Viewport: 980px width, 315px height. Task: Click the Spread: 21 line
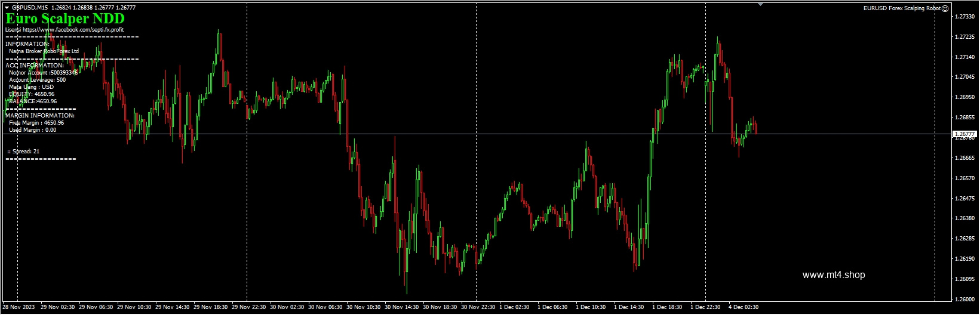[x=23, y=152]
